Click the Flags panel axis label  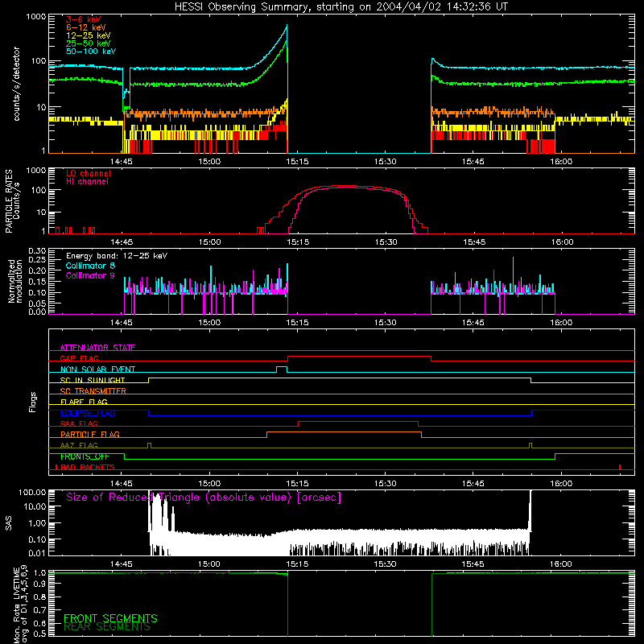point(33,402)
